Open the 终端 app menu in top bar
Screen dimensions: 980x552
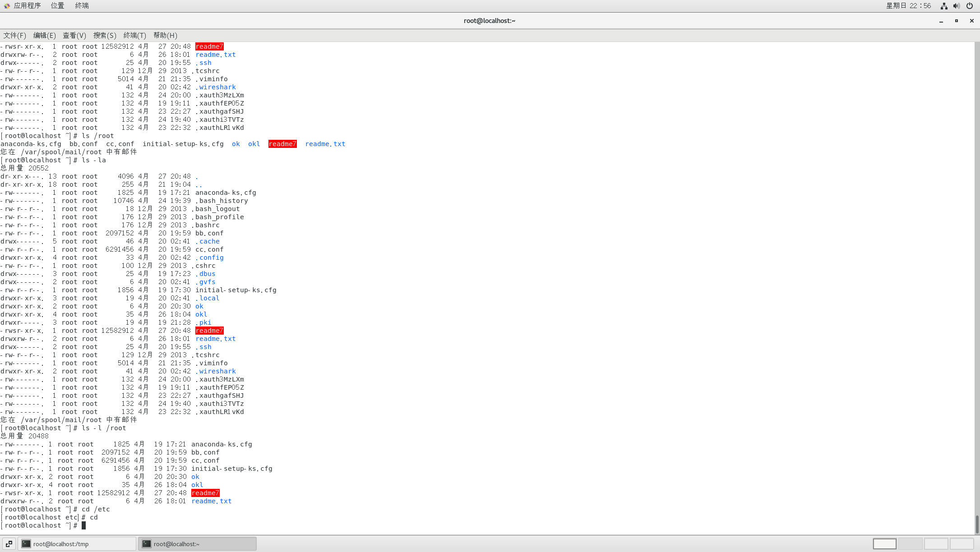pyautogui.click(x=82, y=6)
